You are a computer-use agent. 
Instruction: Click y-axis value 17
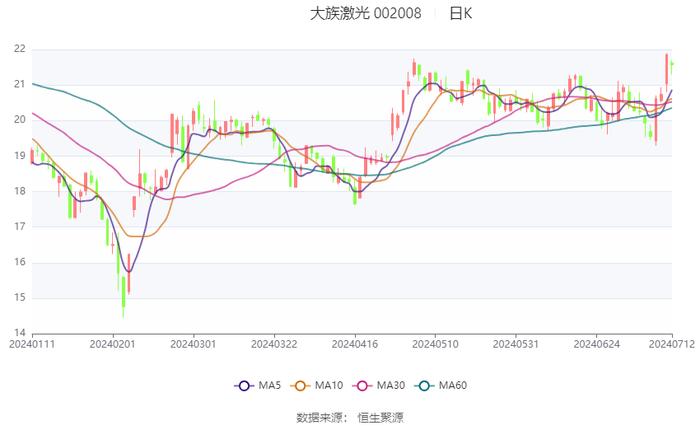(x=20, y=226)
